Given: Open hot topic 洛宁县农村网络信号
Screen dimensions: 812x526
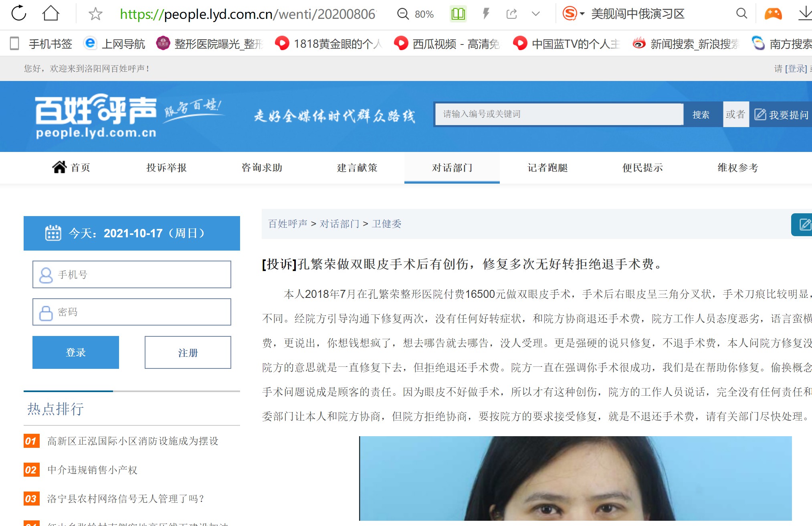Looking at the screenshot, I should 125,499.
